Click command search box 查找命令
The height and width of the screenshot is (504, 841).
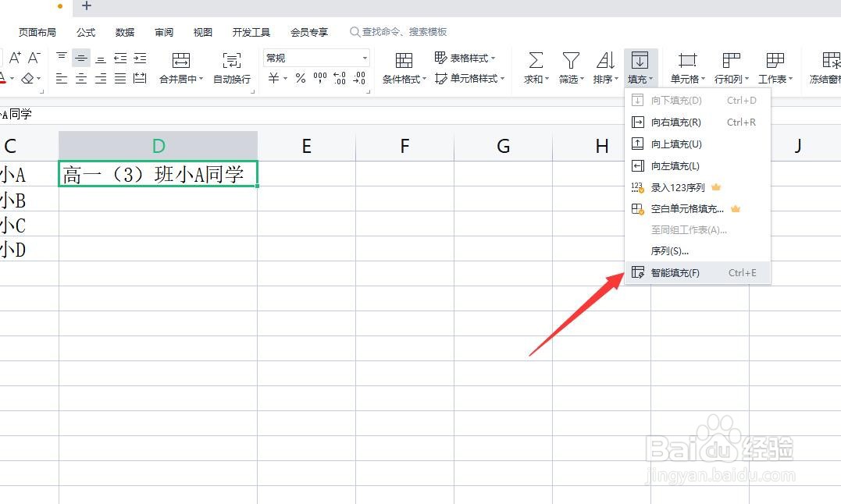[398, 32]
